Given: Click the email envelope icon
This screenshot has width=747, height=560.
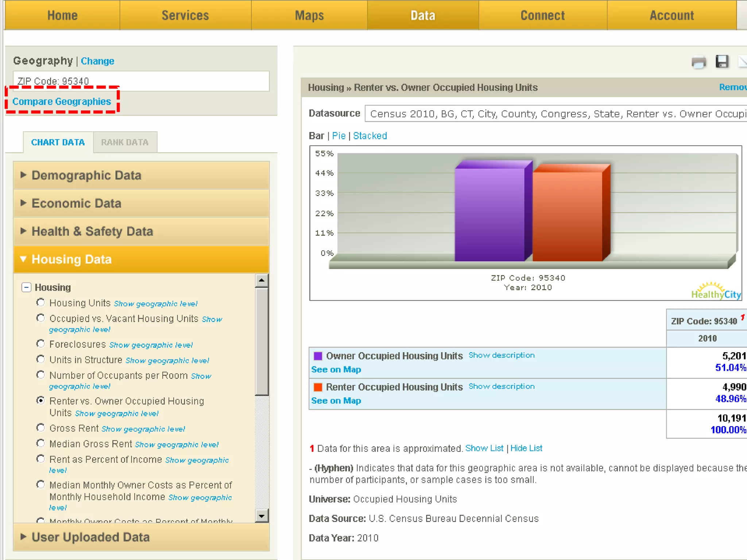Looking at the screenshot, I should click(x=743, y=61).
